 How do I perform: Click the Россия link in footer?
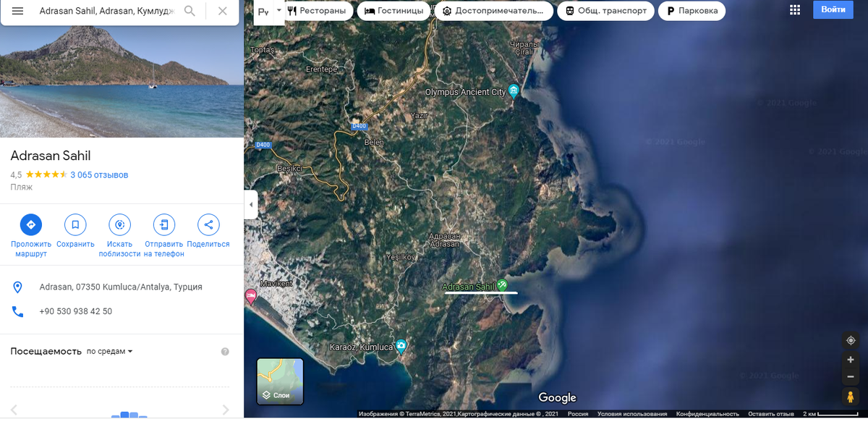[577, 414]
